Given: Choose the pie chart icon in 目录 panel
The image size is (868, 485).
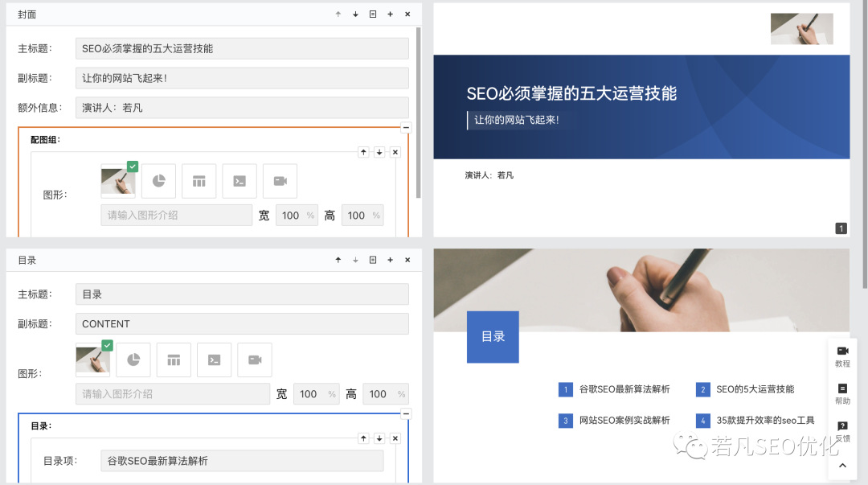Looking at the screenshot, I should click(x=133, y=360).
